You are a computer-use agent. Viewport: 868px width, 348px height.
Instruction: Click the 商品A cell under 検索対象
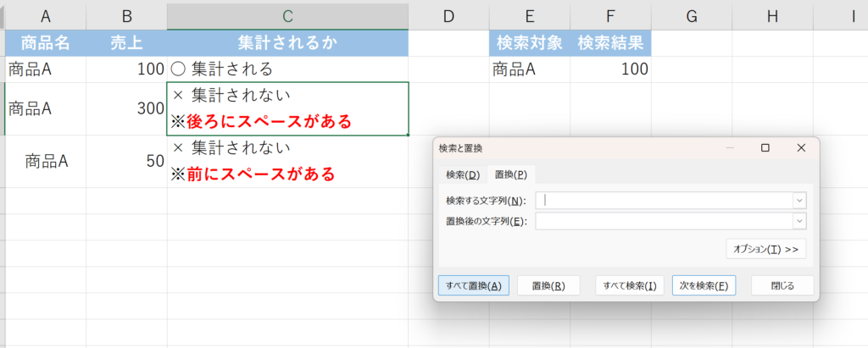coord(529,70)
